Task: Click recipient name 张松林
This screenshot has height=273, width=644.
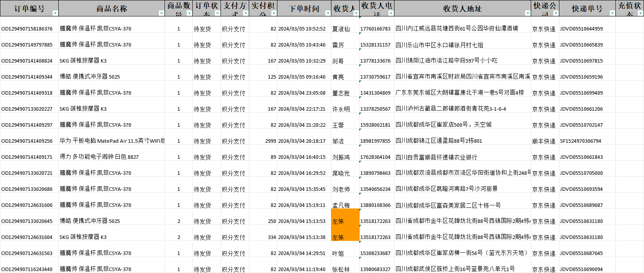Action: (341, 269)
